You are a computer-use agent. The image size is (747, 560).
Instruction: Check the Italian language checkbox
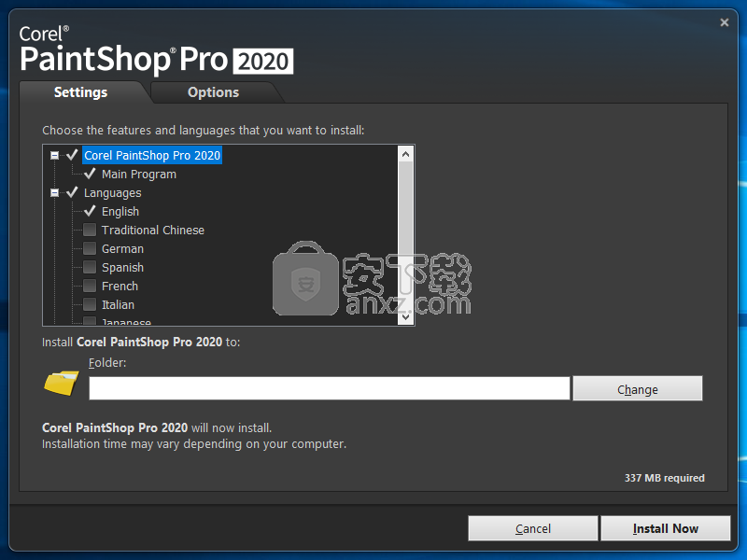tap(90, 304)
